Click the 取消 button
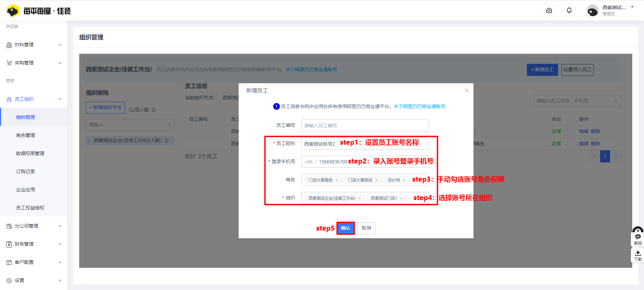This screenshot has height=290, width=644. point(366,228)
